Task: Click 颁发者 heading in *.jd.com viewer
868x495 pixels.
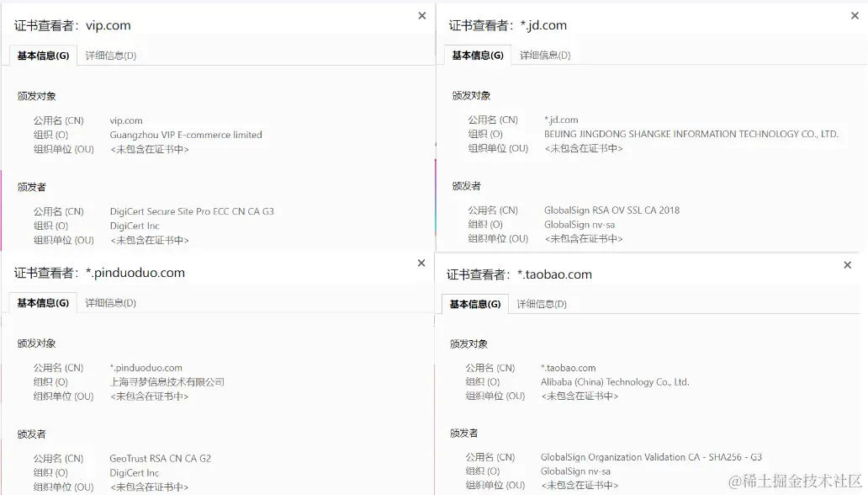Action: pos(466,186)
